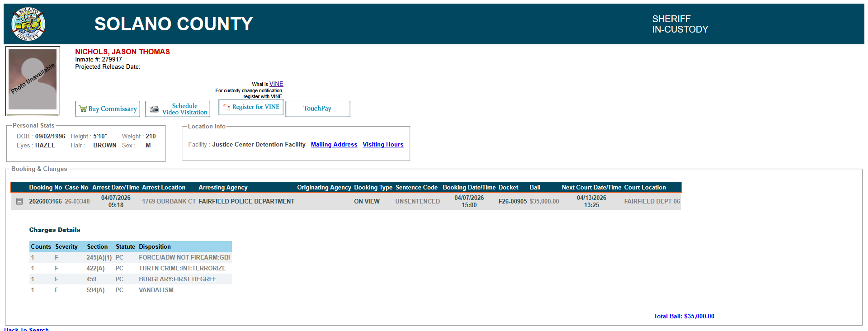Click the DOB value 09/02/1996
Image resolution: width=868 pixels, height=331 pixels.
point(50,136)
